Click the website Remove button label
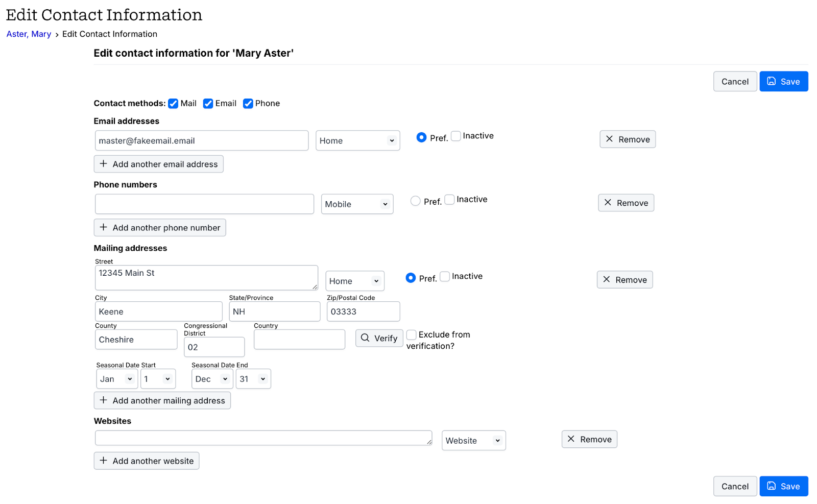 (x=596, y=440)
